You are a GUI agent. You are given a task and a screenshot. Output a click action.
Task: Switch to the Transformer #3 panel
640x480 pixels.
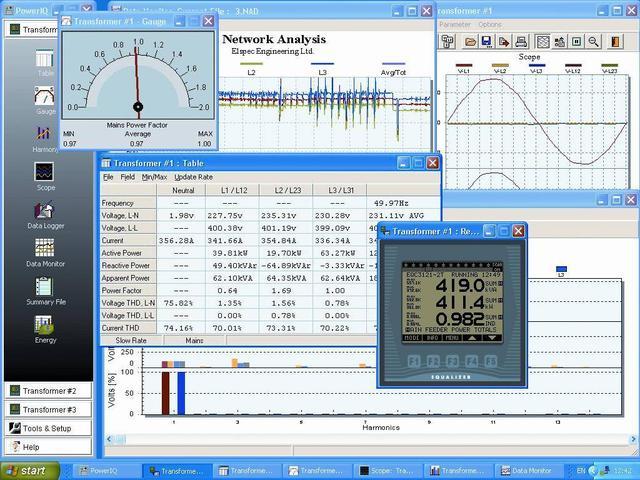point(48,409)
